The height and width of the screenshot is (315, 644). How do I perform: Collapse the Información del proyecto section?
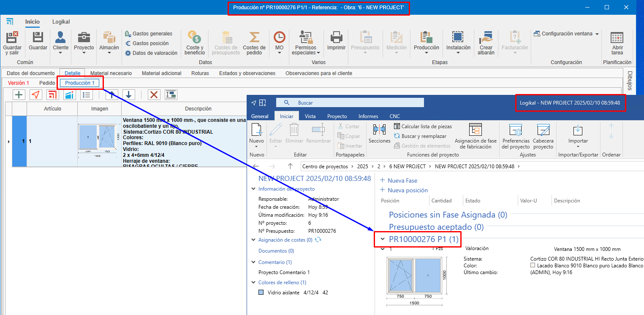click(x=253, y=189)
